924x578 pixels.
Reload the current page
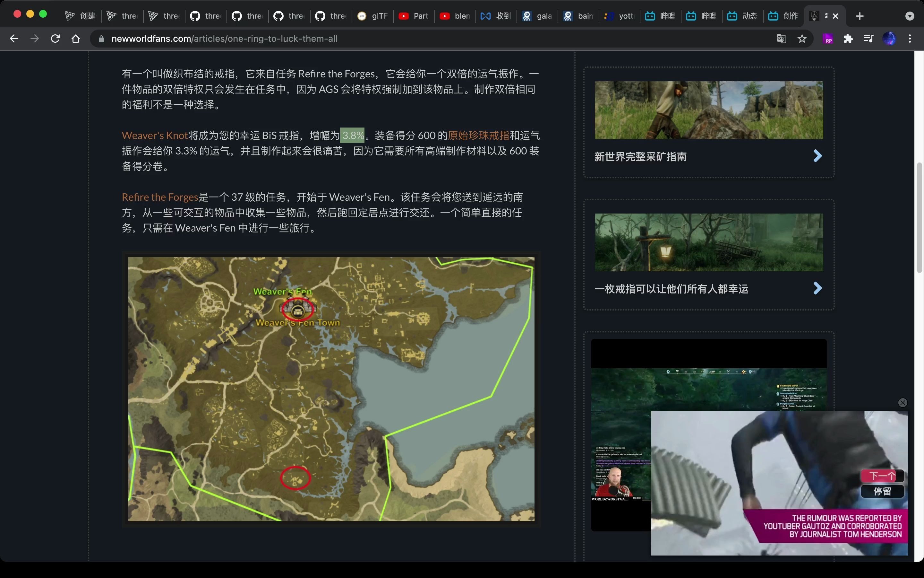click(56, 39)
